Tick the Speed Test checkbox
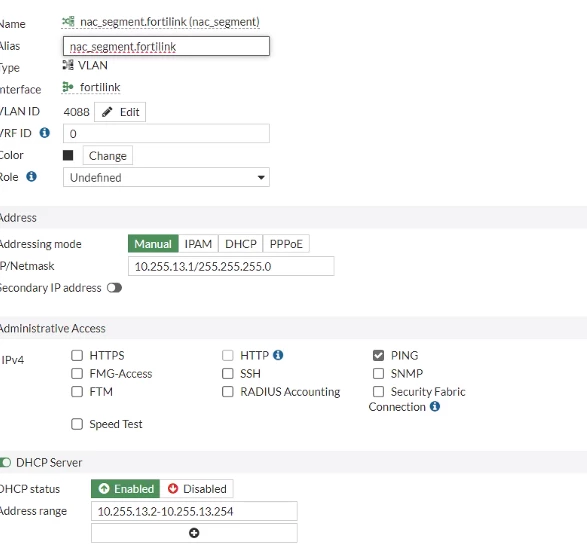The image size is (587, 548). coord(77,424)
